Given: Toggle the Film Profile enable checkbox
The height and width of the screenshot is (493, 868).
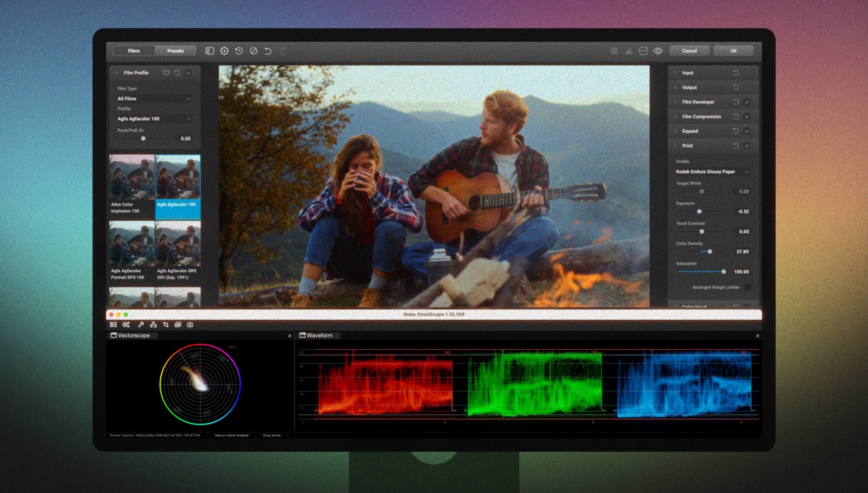Looking at the screenshot, I should coord(188,73).
